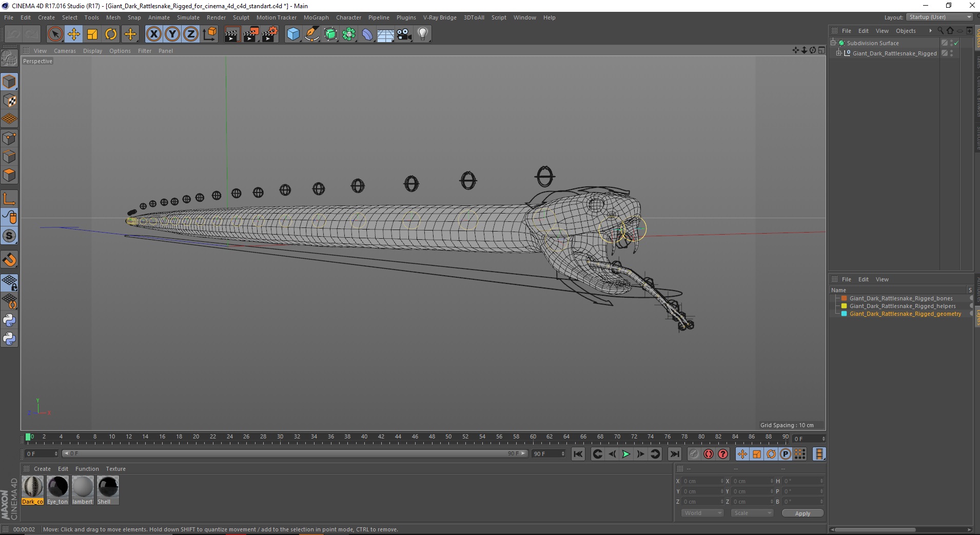
Task: Collapse the Subdivision Surface tree item
Action: [x=833, y=43]
